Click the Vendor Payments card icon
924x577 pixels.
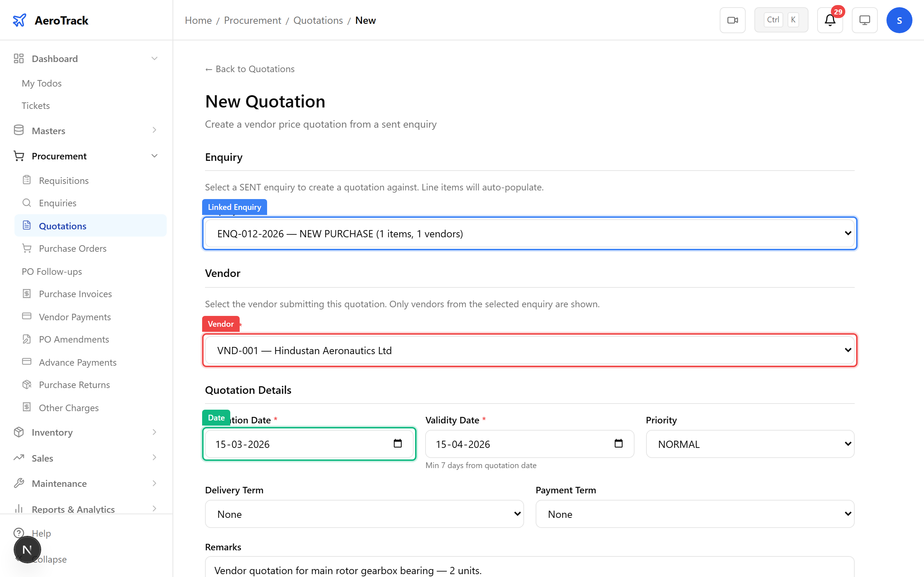pyautogui.click(x=27, y=317)
